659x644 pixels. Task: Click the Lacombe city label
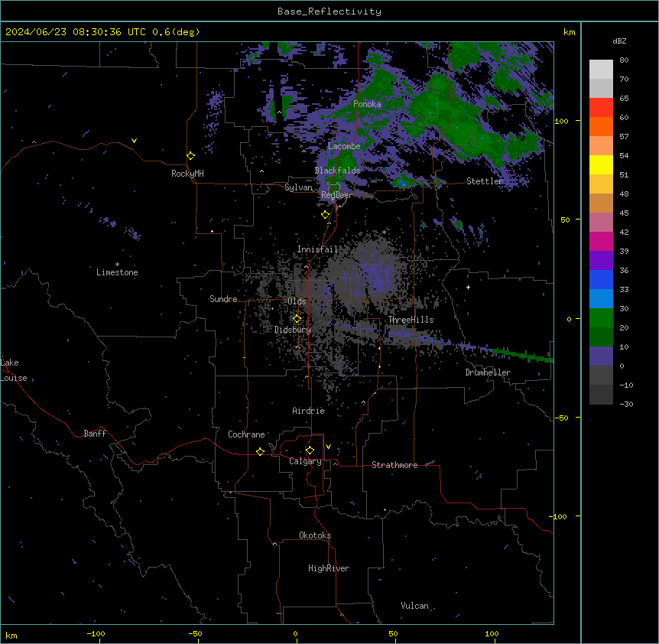[x=344, y=146]
